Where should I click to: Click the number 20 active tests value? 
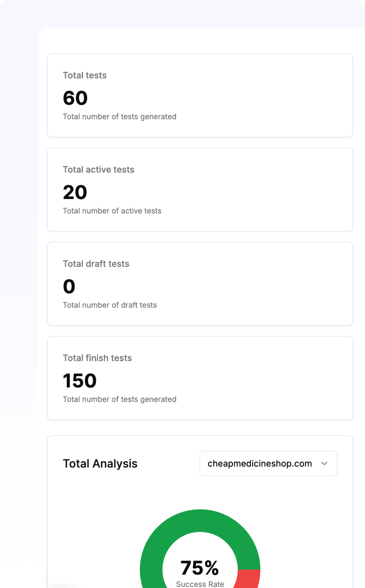75,192
